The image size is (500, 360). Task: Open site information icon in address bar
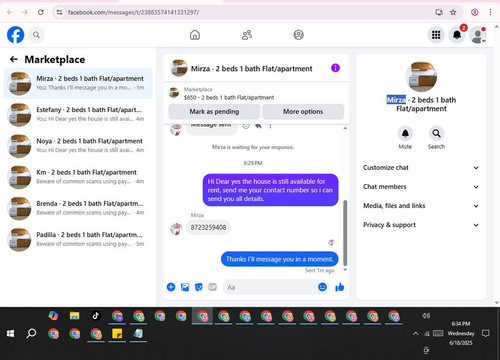(x=59, y=12)
